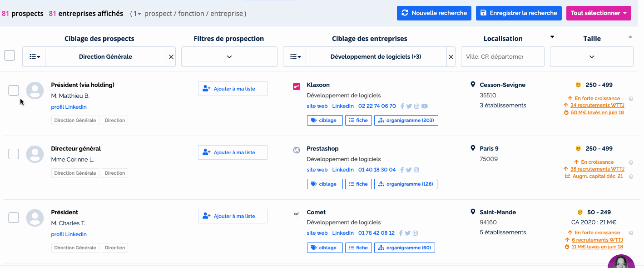Open Klaxoon's YouTube icon
The image size is (644, 268).
pyautogui.click(x=424, y=106)
